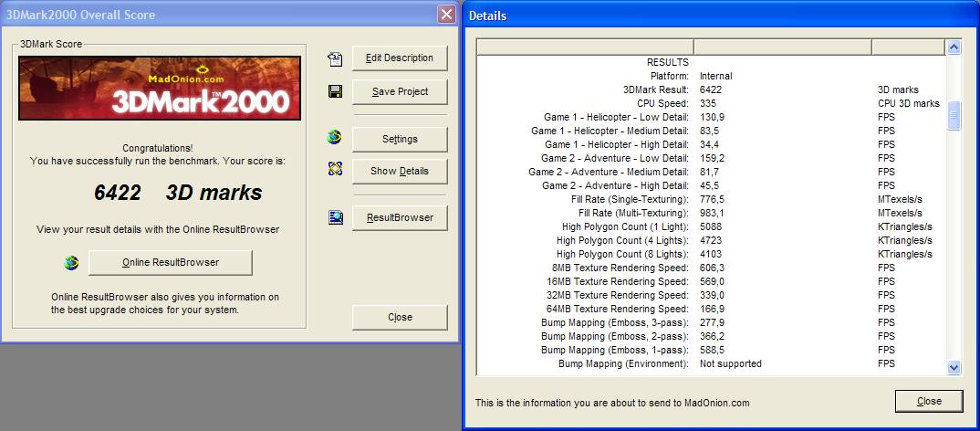Screen dimensions: 980x431
Task: Click 'High Polygon Count (1 Light):' label
Action: 626,227
